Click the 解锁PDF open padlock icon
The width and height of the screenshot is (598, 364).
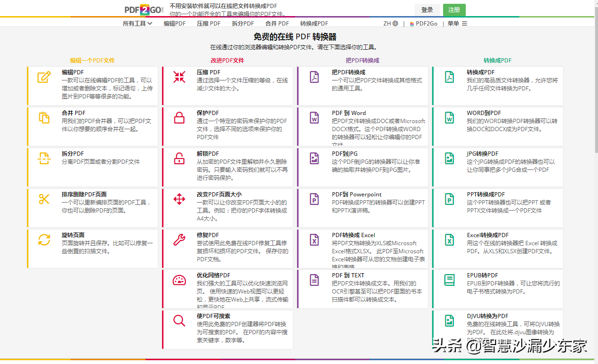[179, 159]
